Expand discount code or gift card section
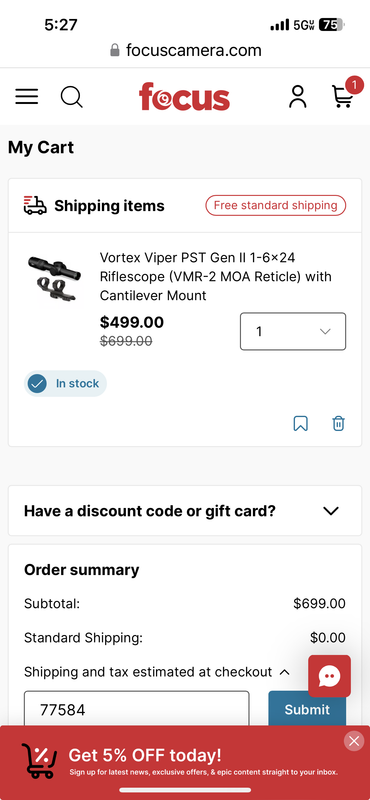 coord(185,511)
